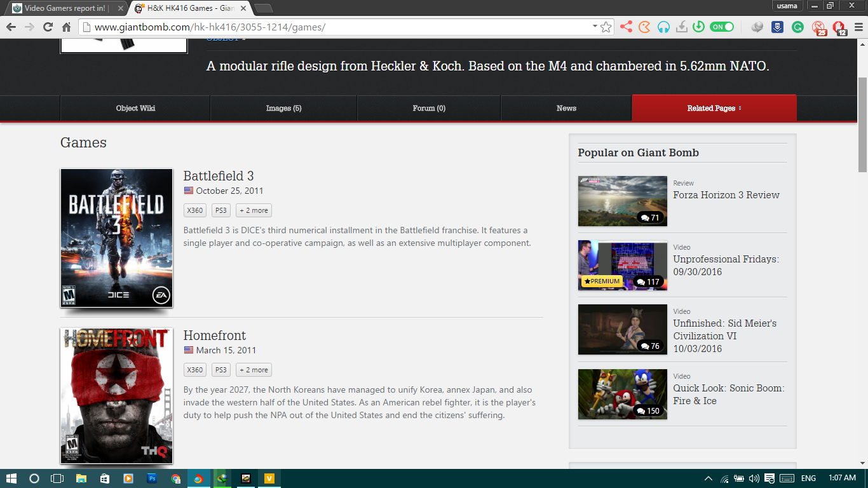Open the browser home page icon
868x488 pixels.
(x=66, y=27)
